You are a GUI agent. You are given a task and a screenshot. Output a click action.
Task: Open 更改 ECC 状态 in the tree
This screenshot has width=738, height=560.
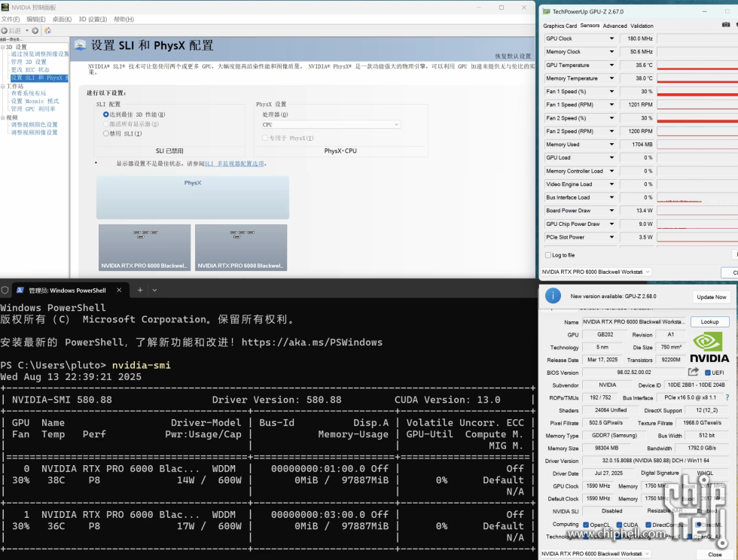pyautogui.click(x=30, y=70)
